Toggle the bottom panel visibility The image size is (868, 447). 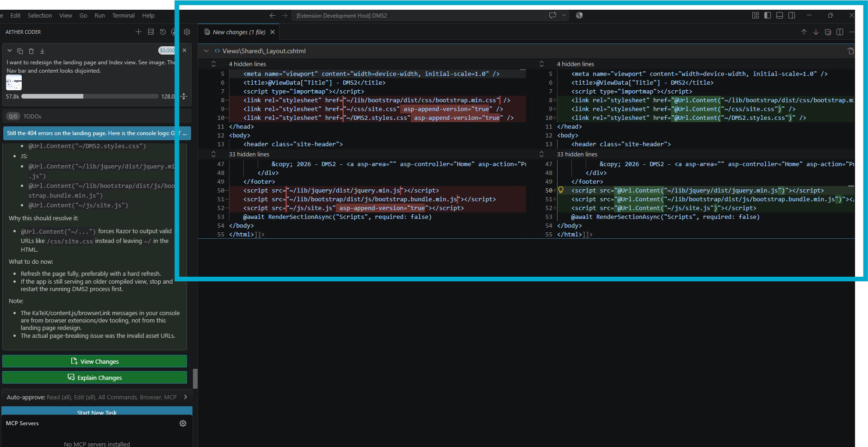780,15
